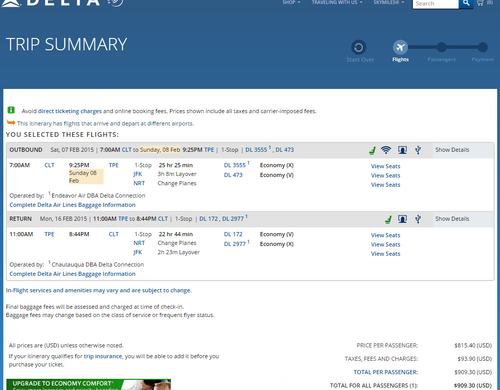Click the outbound personal video screen icon

click(403, 150)
